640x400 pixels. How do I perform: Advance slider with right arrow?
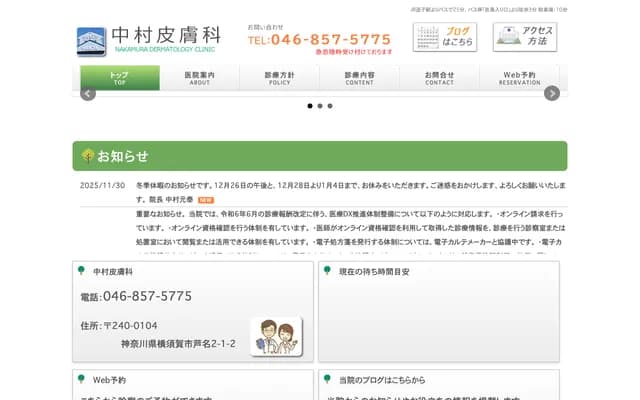[552, 93]
